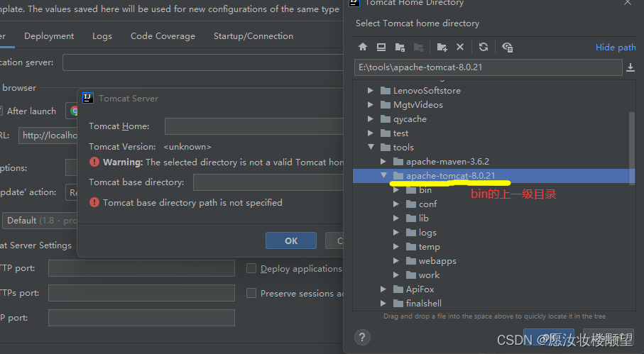Click the Tomcat Server dialog IntelliJ icon
The image size is (644, 354).
tap(88, 98)
